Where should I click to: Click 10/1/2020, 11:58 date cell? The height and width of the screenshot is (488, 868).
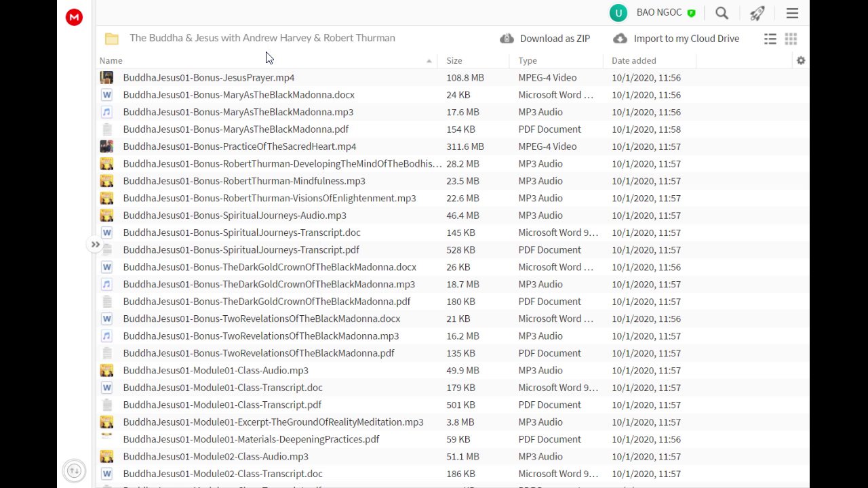(646, 129)
